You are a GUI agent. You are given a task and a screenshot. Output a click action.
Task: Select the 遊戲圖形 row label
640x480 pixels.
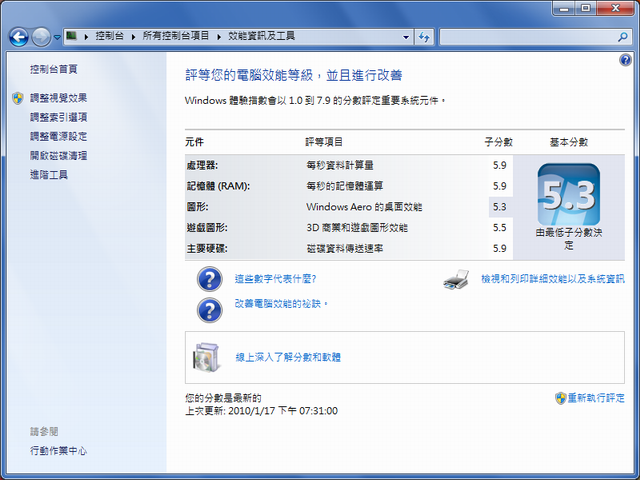[207, 228]
